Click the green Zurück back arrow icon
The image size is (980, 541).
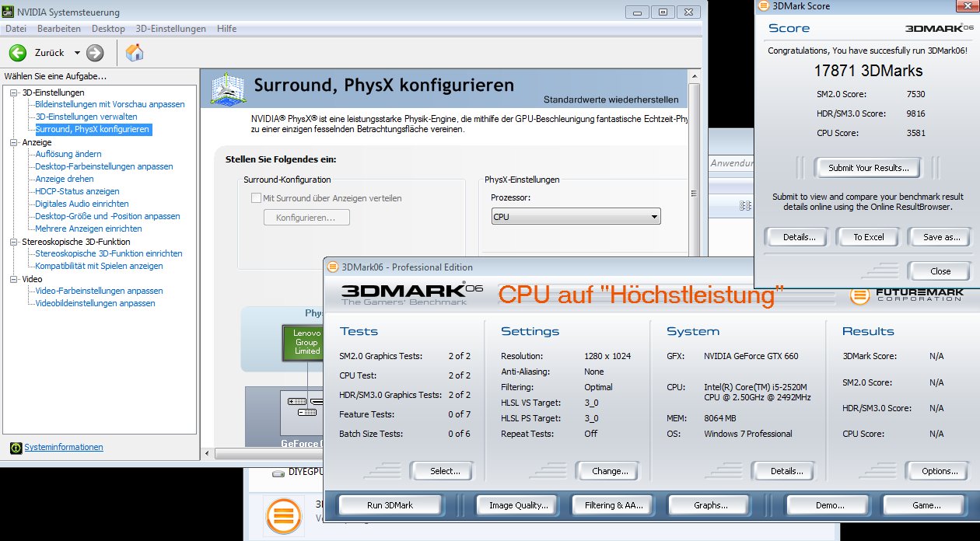point(17,53)
